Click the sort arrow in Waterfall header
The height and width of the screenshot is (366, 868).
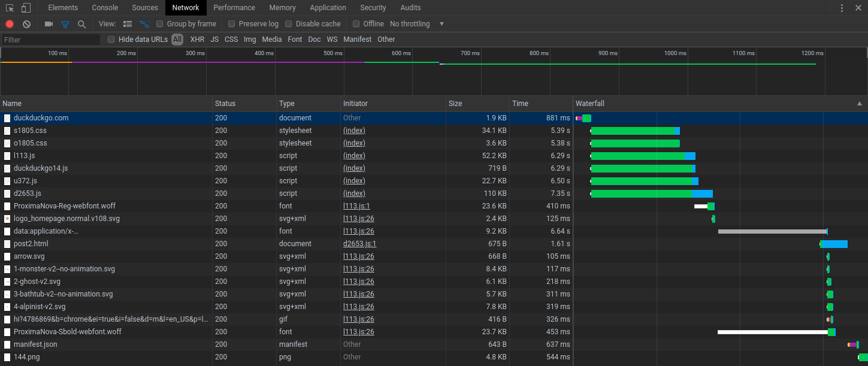(860, 104)
